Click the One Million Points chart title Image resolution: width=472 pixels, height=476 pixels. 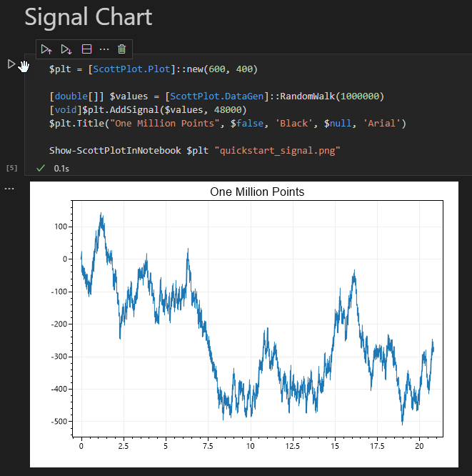(257, 192)
